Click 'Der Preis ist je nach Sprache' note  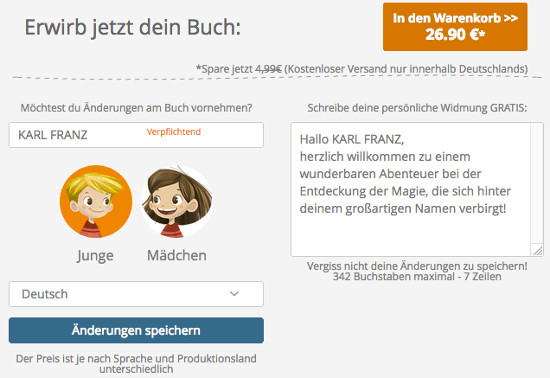click(x=136, y=364)
